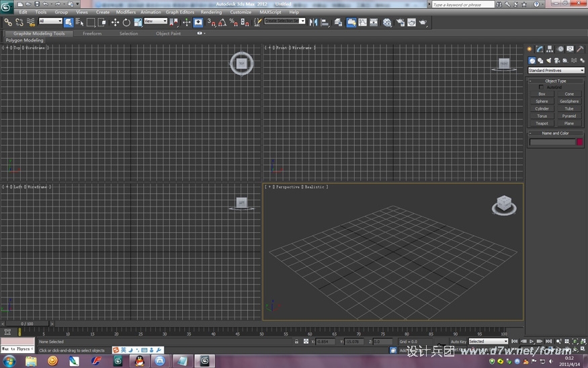Click the Render Production teapot icon
588x368 pixels.
tap(423, 22)
